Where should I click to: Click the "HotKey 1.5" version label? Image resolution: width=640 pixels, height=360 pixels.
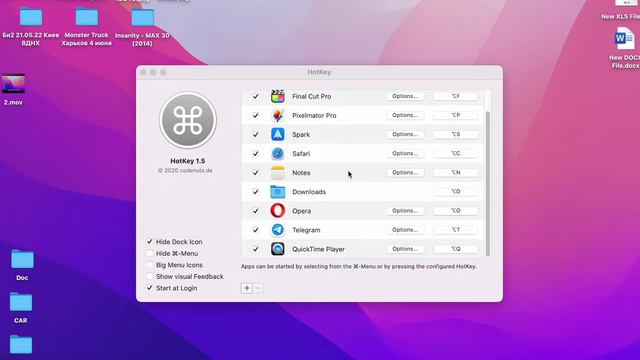188,161
